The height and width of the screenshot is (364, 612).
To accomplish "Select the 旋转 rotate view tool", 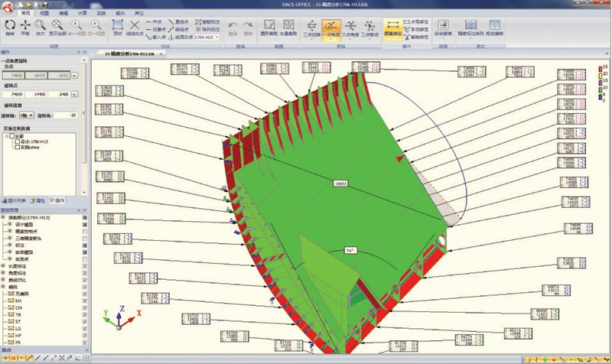I will 11,28.
